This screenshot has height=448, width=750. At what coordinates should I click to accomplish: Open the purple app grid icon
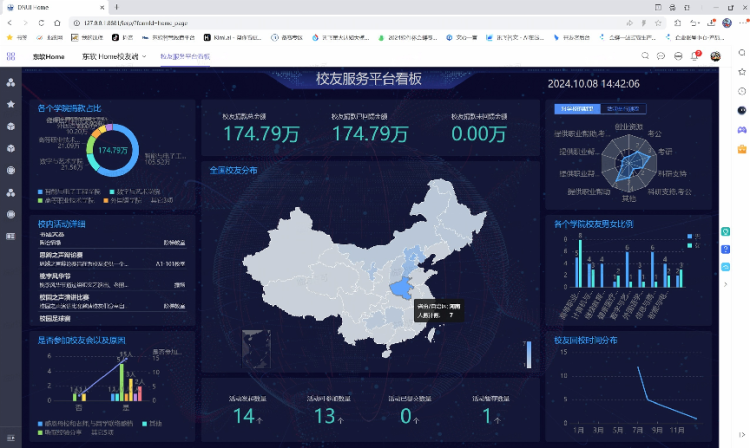coord(11,56)
